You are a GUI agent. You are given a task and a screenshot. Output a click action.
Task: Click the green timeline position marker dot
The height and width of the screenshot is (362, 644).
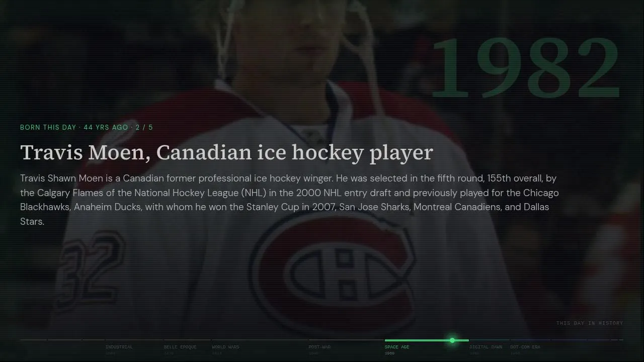[x=452, y=340]
